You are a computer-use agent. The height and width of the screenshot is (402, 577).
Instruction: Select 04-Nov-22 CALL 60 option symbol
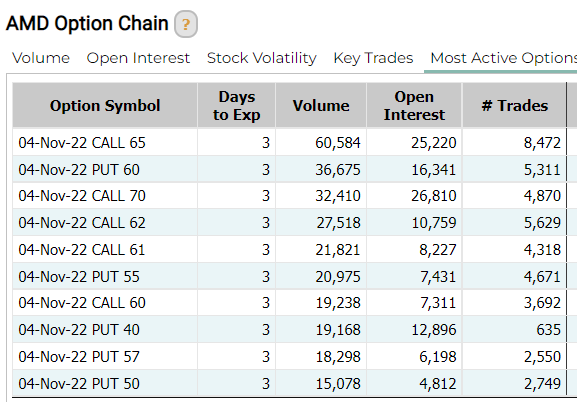pos(82,303)
